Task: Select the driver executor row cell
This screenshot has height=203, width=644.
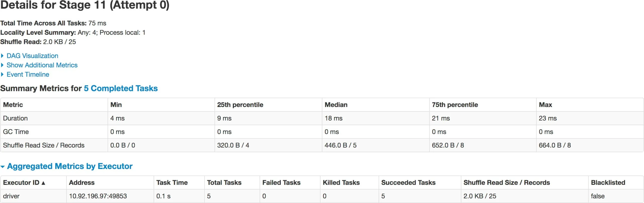Action: (11, 196)
